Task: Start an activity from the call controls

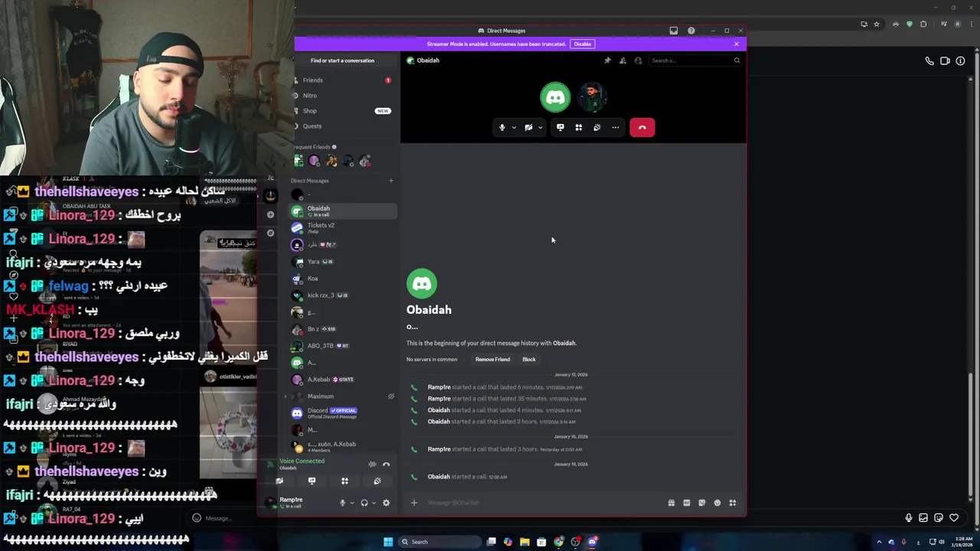Action: [579, 128]
